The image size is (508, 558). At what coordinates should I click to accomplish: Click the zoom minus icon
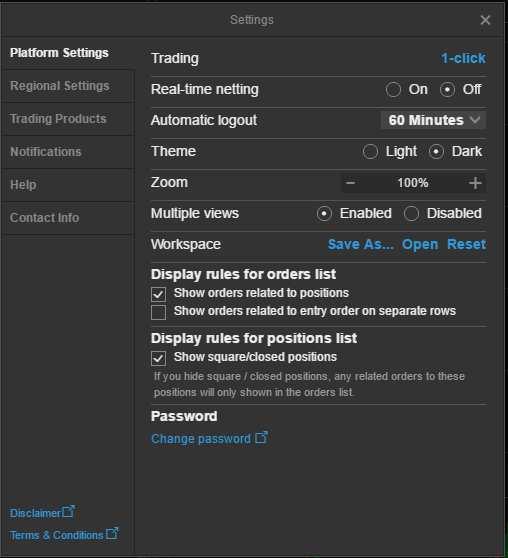point(350,183)
